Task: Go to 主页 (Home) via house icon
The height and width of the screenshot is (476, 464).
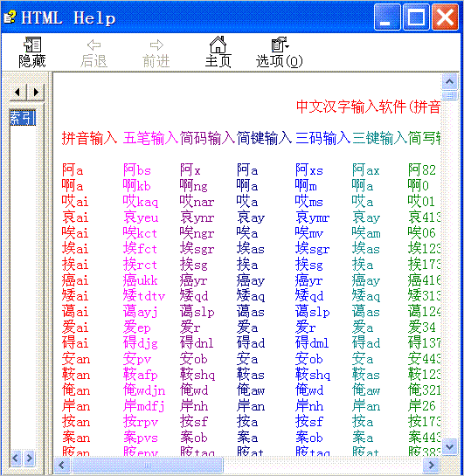Action: (218, 45)
